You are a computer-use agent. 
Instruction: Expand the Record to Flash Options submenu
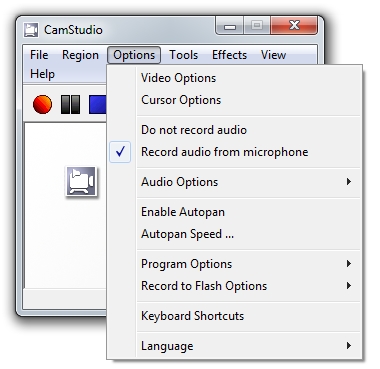[235, 286]
